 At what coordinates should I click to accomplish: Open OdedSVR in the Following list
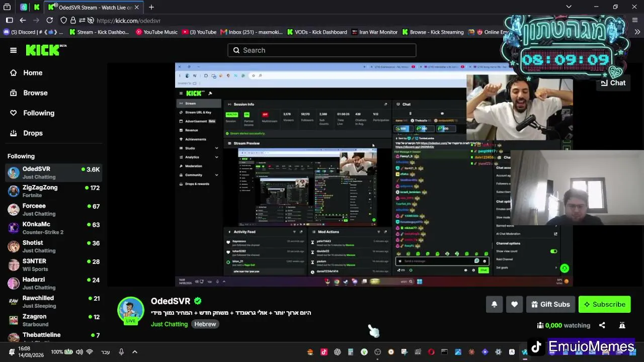point(54,173)
